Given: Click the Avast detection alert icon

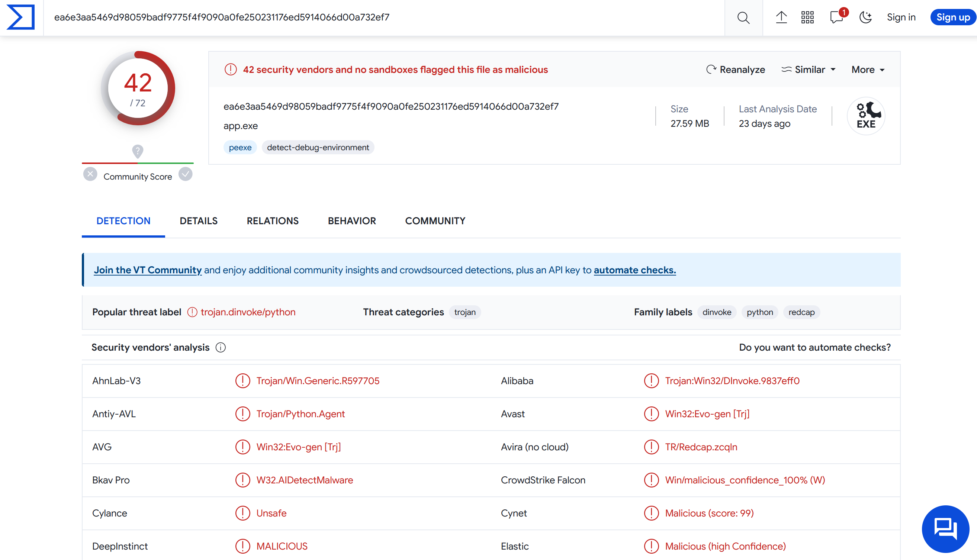Looking at the screenshot, I should (x=651, y=414).
